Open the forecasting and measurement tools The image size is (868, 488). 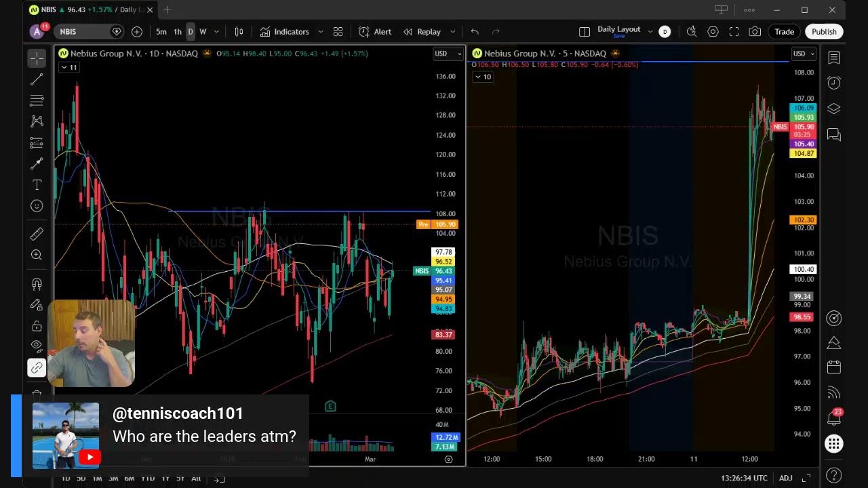[x=37, y=143]
